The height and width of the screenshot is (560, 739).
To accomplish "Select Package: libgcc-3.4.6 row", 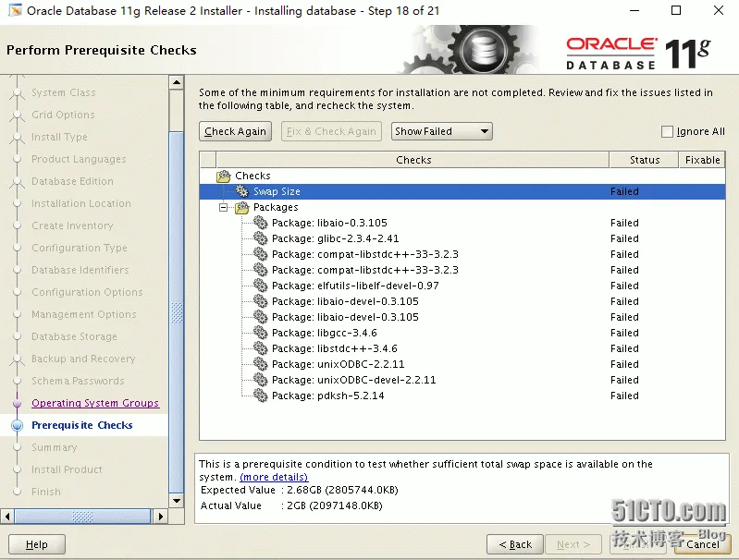I will pyautogui.click(x=462, y=333).
